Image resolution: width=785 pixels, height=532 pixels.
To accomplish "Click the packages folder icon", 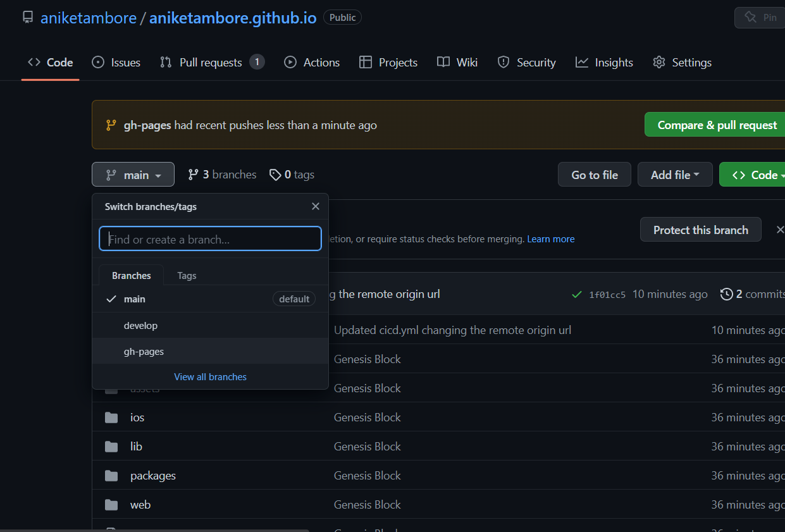I will [111, 476].
